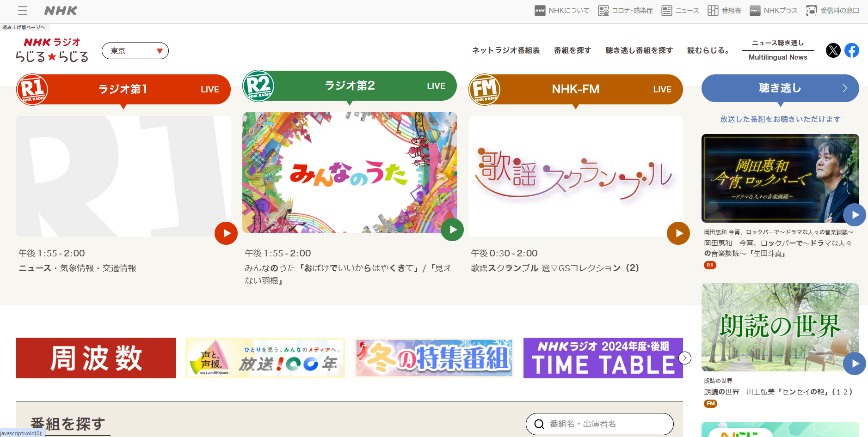Play 岡田惠和 今宵、ロックバーで catch-up program

point(854,215)
